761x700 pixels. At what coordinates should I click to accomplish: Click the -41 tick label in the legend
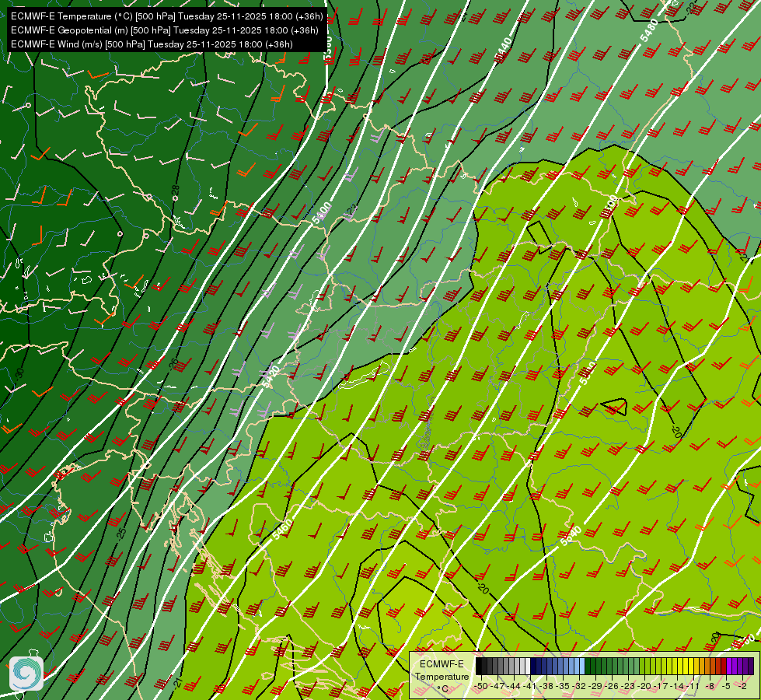(x=529, y=686)
